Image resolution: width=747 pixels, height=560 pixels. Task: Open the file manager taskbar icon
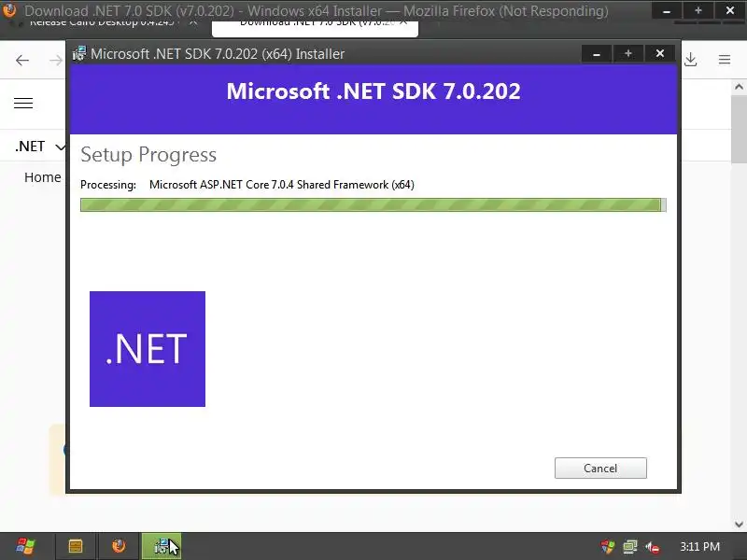click(x=76, y=546)
